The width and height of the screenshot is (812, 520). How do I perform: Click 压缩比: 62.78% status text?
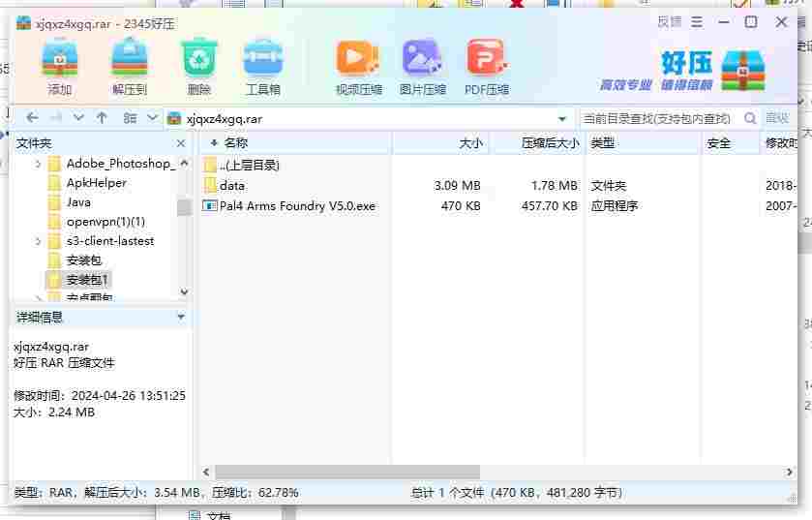255,493
